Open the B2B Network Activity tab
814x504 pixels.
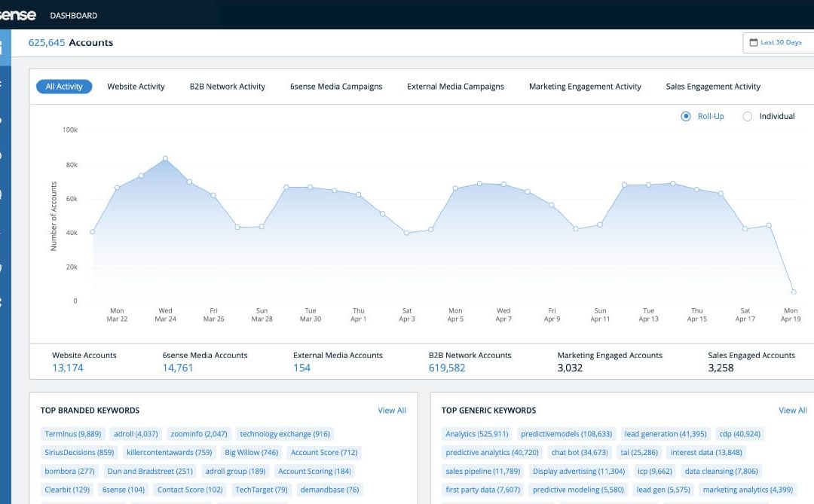point(228,87)
